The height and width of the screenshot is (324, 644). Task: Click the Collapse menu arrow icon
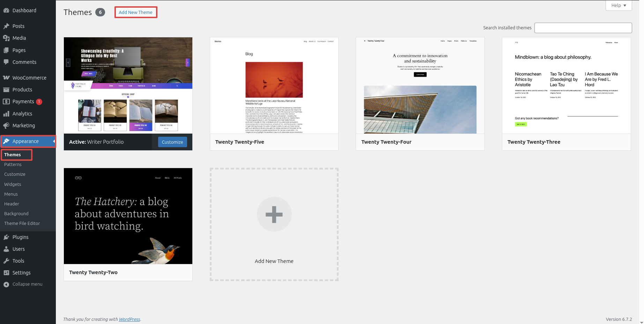pyautogui.click(x=6, y=285)
